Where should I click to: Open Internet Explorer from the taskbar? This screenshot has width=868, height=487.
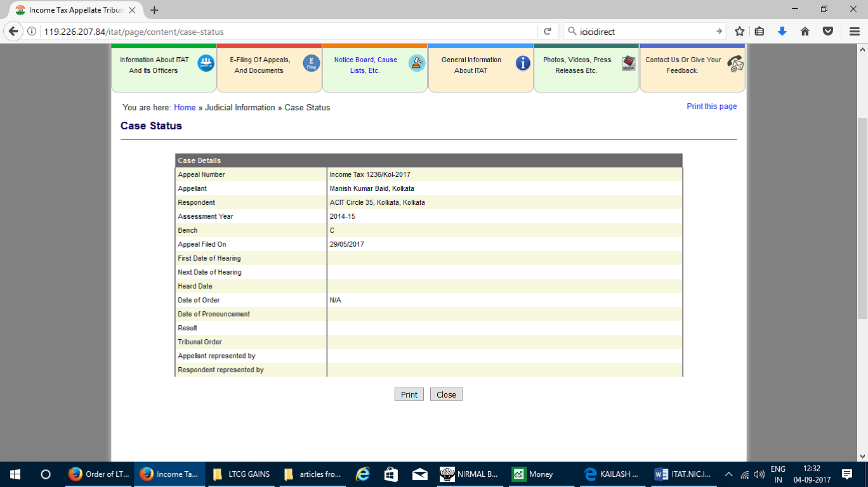[362, 474]
